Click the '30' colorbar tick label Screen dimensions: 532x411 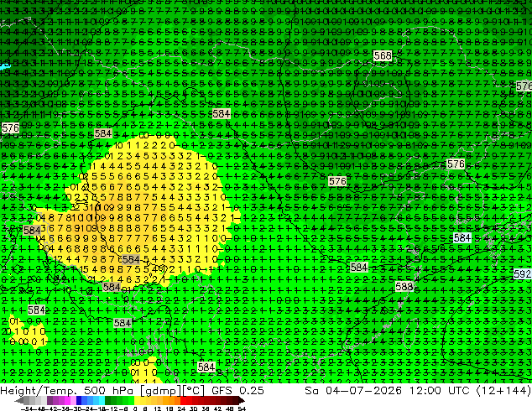coord(193,408)
